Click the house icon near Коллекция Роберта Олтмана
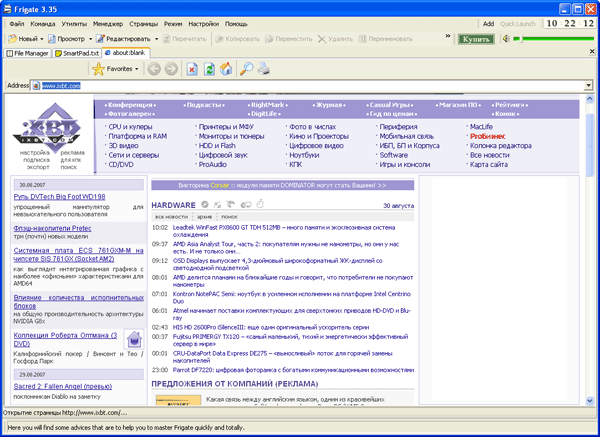Viewport: 600px width, 437px height. 134,339
